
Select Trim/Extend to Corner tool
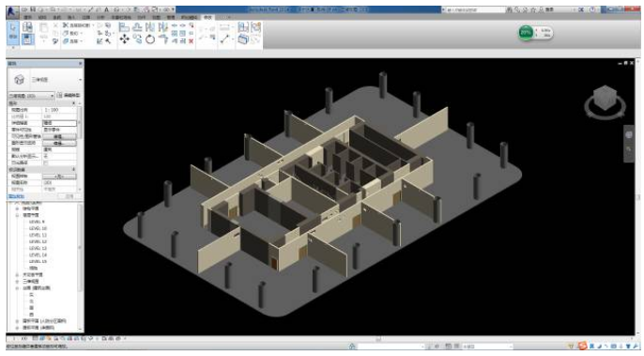click(x=163, y=39)
